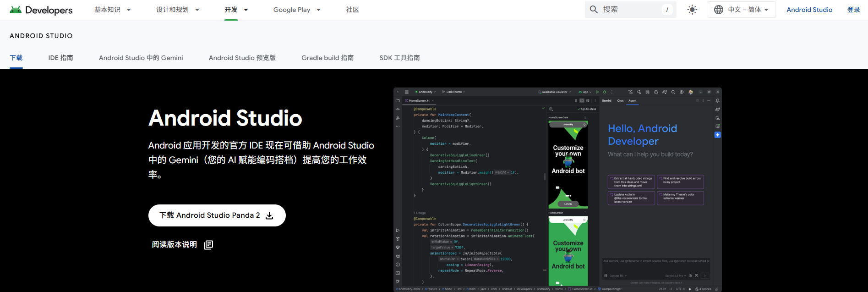868x292 pixels.
Task: Click 下载 Android Studio Panda 2 button
Action: pyautogui.click(x=217, y=215)
